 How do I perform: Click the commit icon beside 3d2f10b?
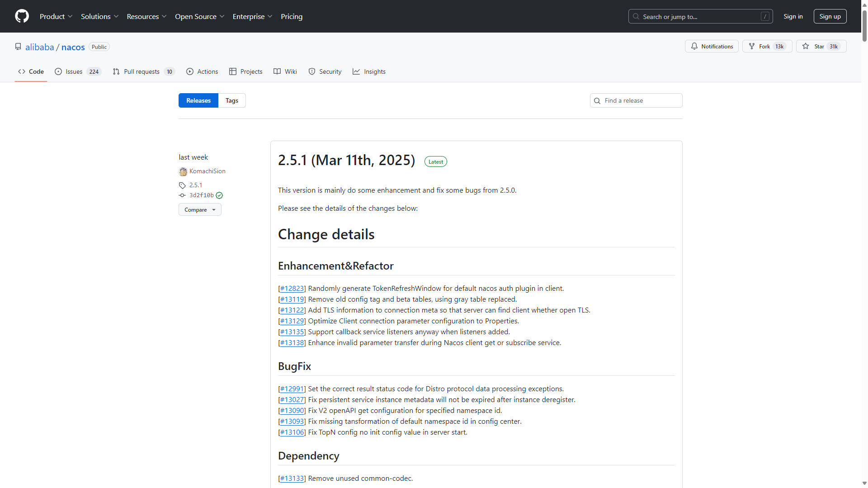(x=182, y=195)
